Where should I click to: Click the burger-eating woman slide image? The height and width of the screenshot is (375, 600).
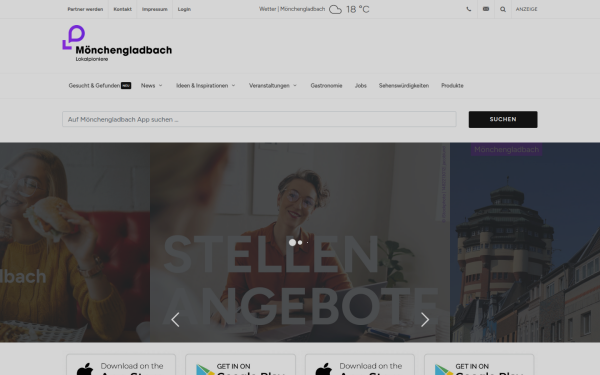coord(75,242)
